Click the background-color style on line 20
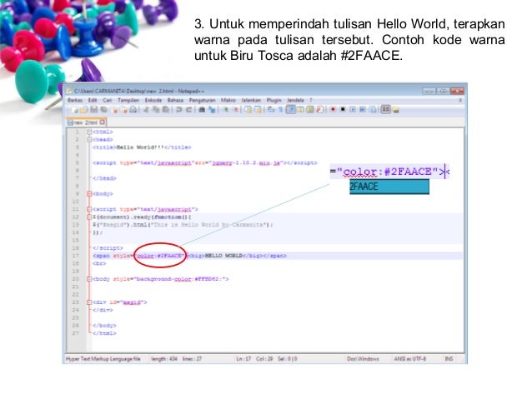 pos(181,279)
